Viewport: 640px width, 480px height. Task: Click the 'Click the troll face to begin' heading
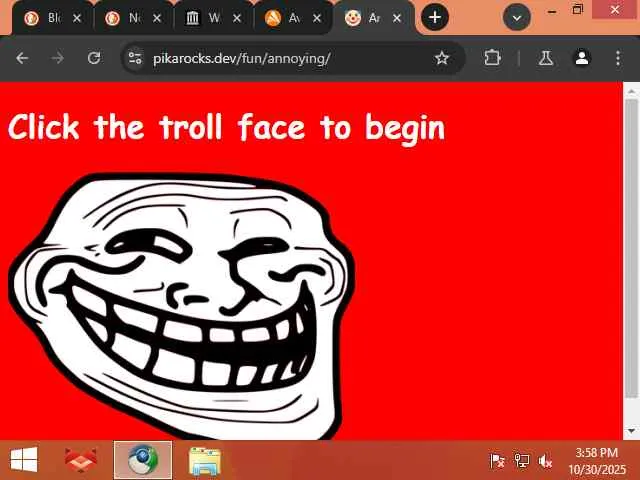[x=227, y=128]
